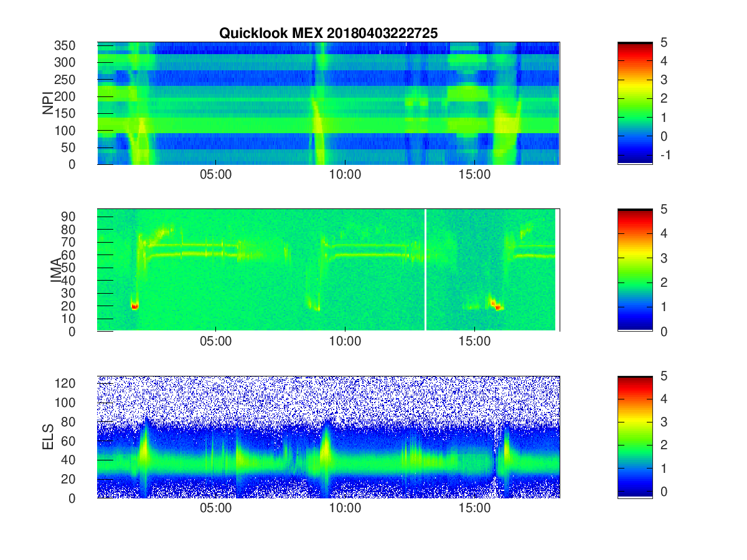Click the NPI colorbar gradient
Viewport: 747px width, 560px height.
click(635, 103)
